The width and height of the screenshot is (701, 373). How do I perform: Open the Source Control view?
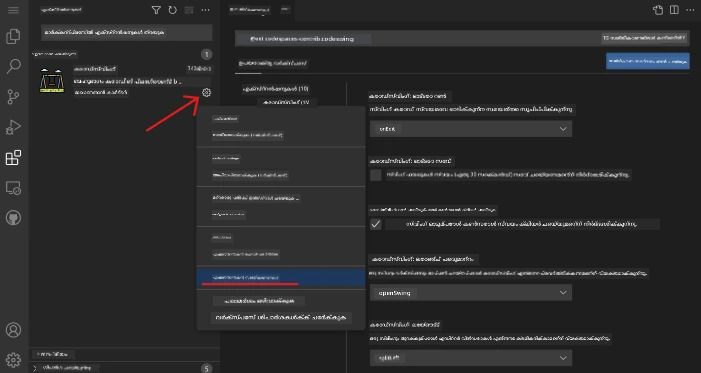point(13,97)
